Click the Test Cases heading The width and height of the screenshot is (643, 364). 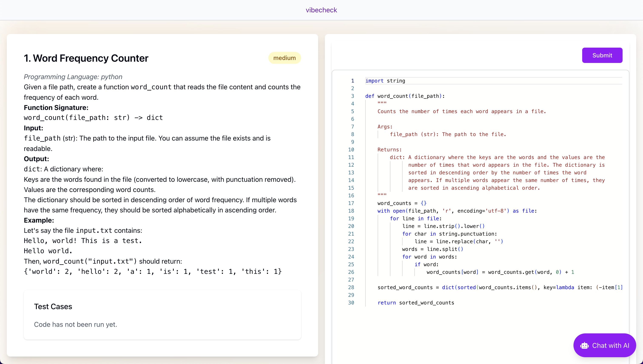(x=53, y=307)
